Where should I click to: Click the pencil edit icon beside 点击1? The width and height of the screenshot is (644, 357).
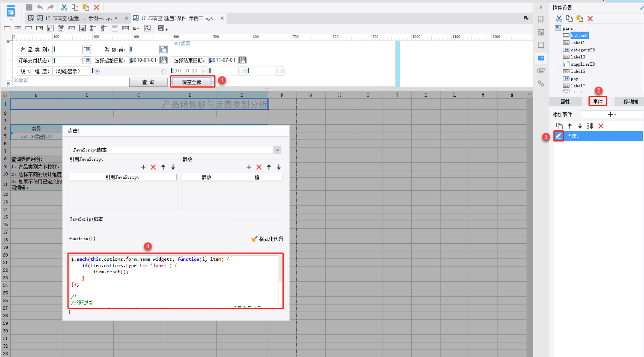pyautogui.click(x=558, y=136)
